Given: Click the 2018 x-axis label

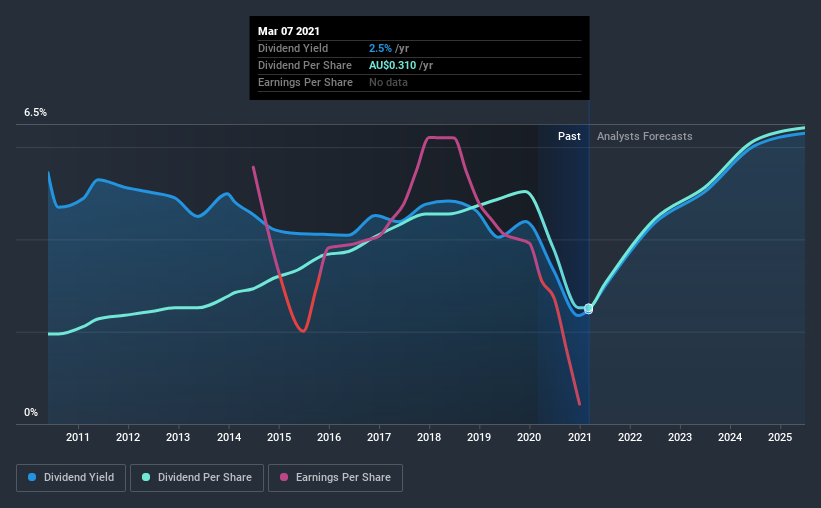Looking at the screenshot, I should [x=429, y=437].
